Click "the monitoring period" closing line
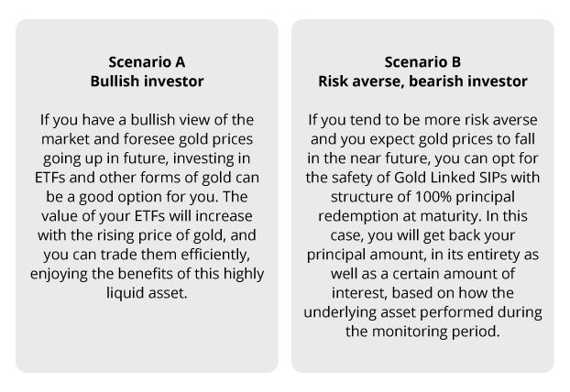The image size is (570, 392). click(x=423, y=330)
